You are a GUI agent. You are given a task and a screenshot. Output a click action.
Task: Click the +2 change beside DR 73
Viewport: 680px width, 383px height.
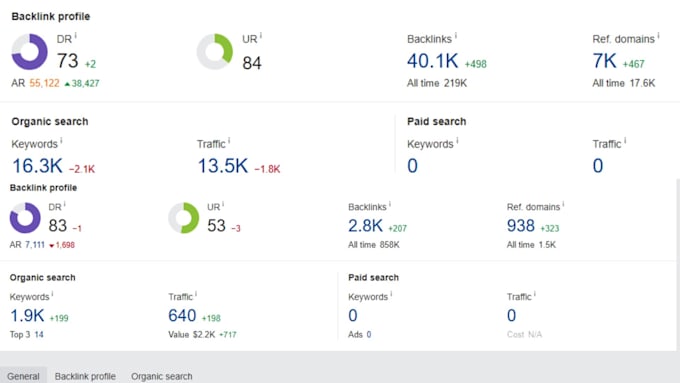click(90, 64)
